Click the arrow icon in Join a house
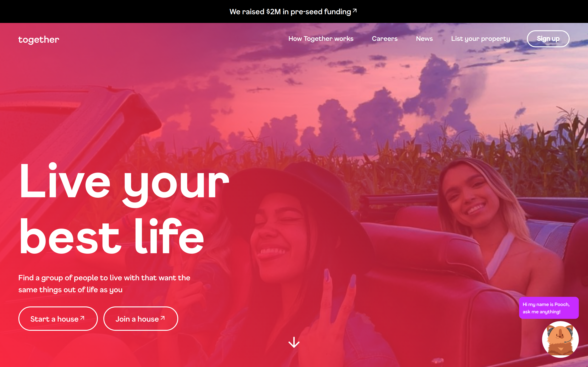 pyautogui.click(x=163, y=318)
